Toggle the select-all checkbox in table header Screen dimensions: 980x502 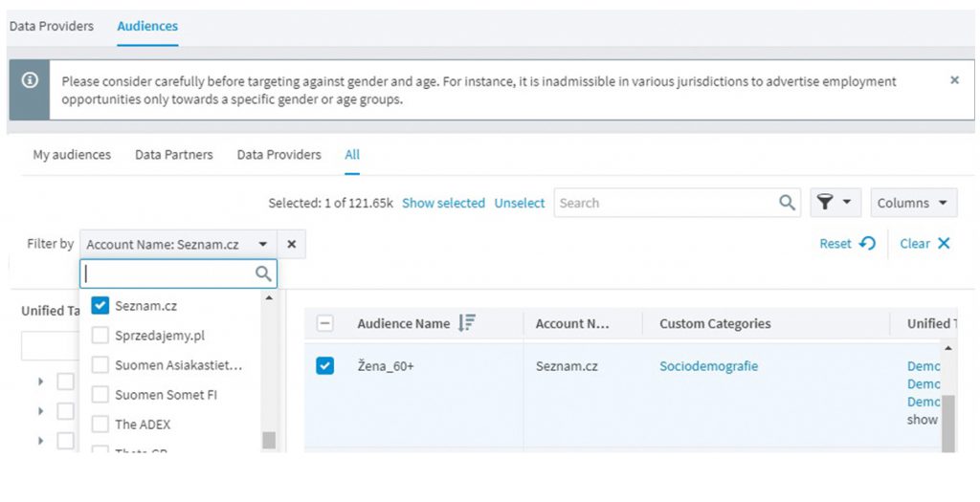325,323
